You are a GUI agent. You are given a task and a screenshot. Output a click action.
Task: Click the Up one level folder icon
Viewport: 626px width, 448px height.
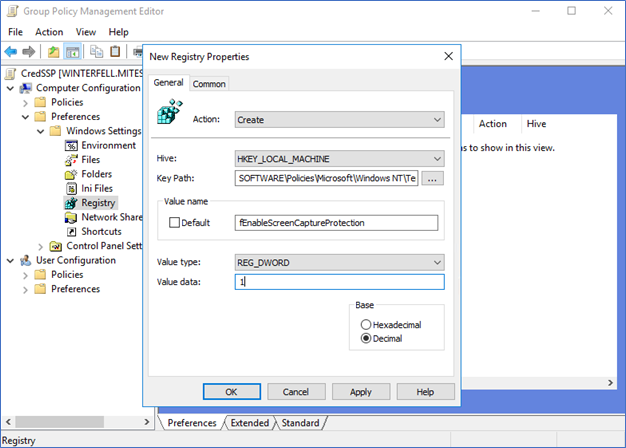(x=53, y=52)
